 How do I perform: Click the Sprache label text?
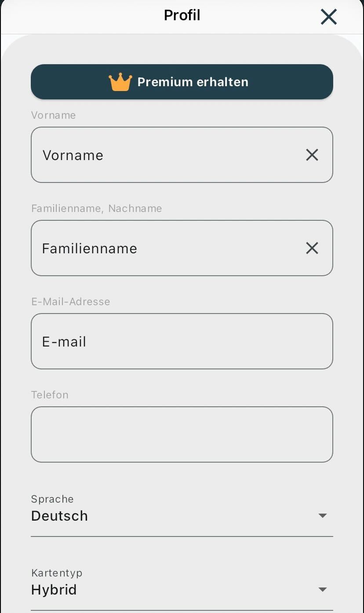pos(52,499)
